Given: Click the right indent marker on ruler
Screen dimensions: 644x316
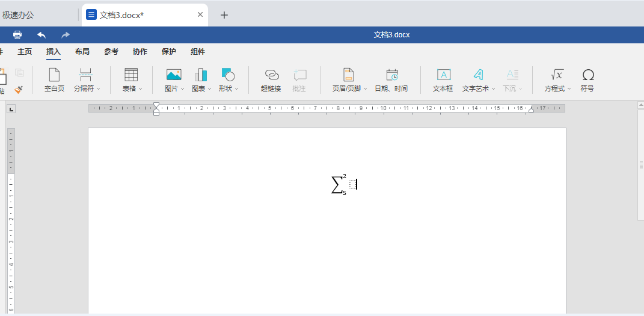Looking at the screenshot, I should (531, 108).
